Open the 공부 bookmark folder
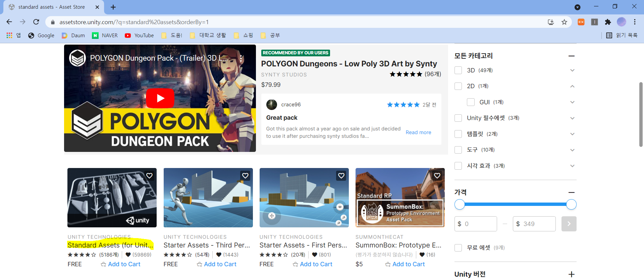The image size is (644, 280). click(270, 35)
